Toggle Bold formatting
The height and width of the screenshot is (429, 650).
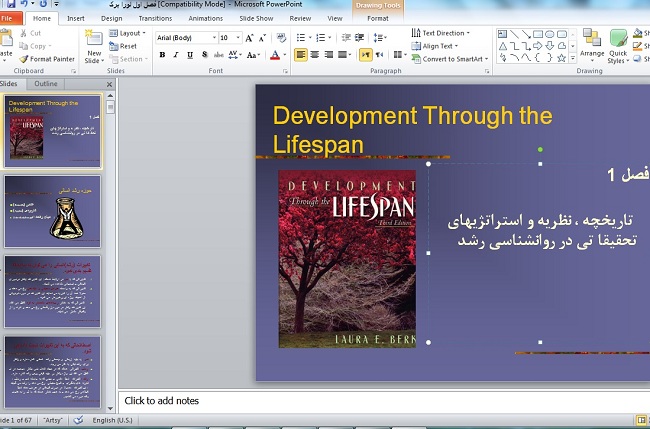(x=162, y=55)
